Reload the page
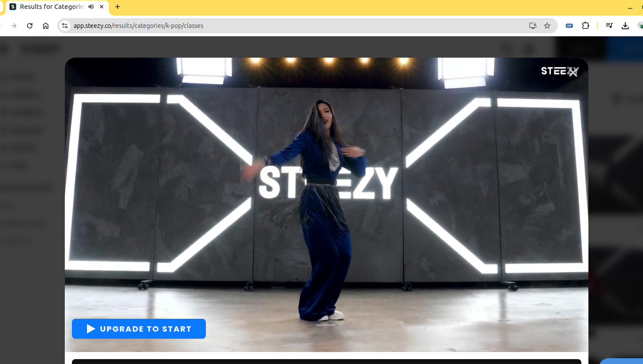This screenshot has height=364, width=643. 30,26
